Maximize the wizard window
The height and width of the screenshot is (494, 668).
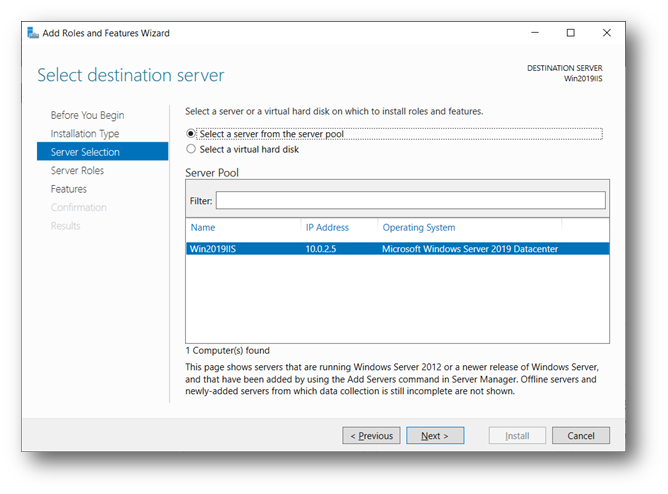click(x=570, y=33)
